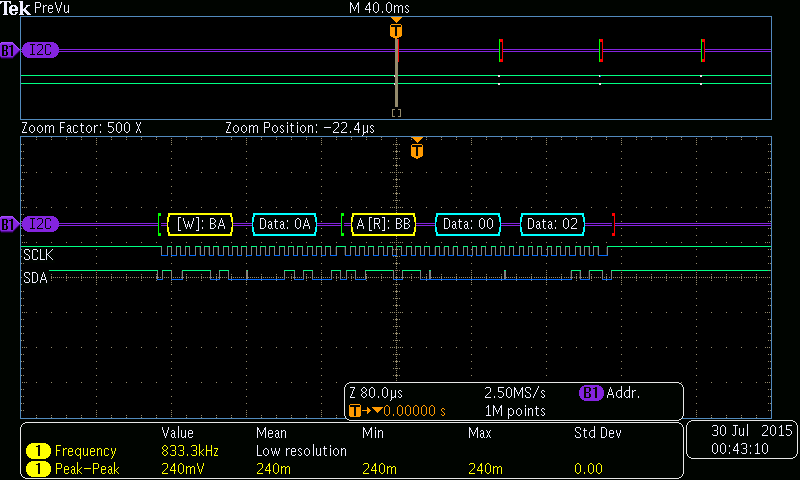Click the decoded [W]: BA address packet

coord(200,224)
